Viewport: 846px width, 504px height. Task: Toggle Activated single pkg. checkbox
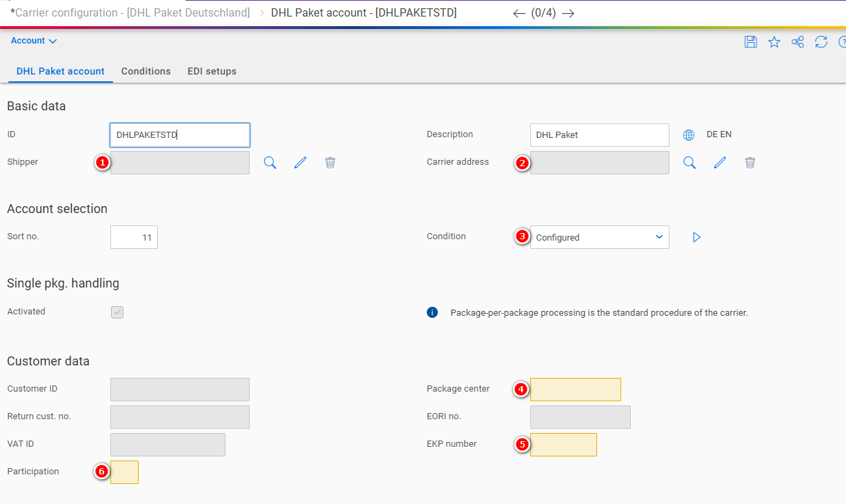point(117,312)
